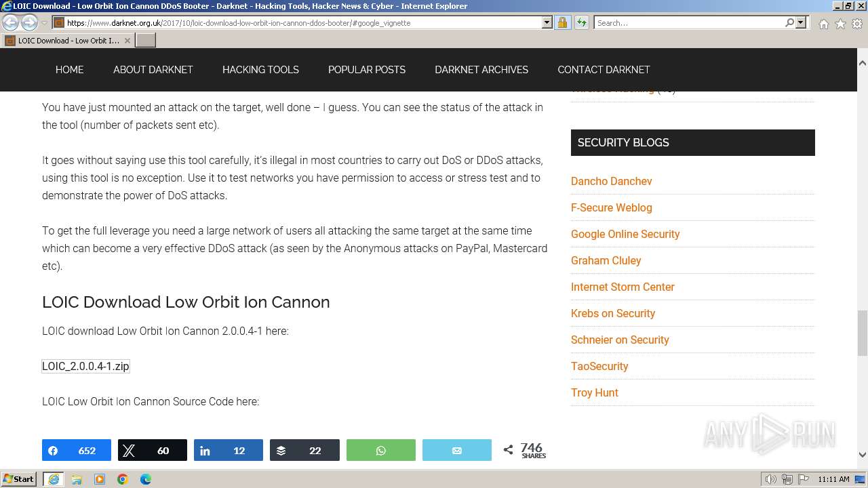The width and height of the screenshot is (868, 488).
Task: Click scrollbar up arrow
Action: pyautogui.click(x=862, y=63)
